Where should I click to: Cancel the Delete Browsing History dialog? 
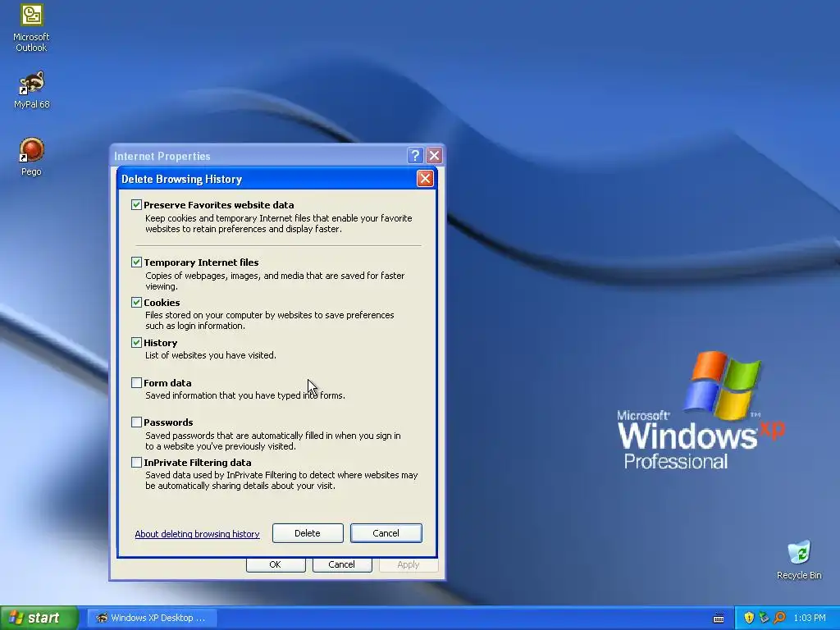tap(386, 533)
